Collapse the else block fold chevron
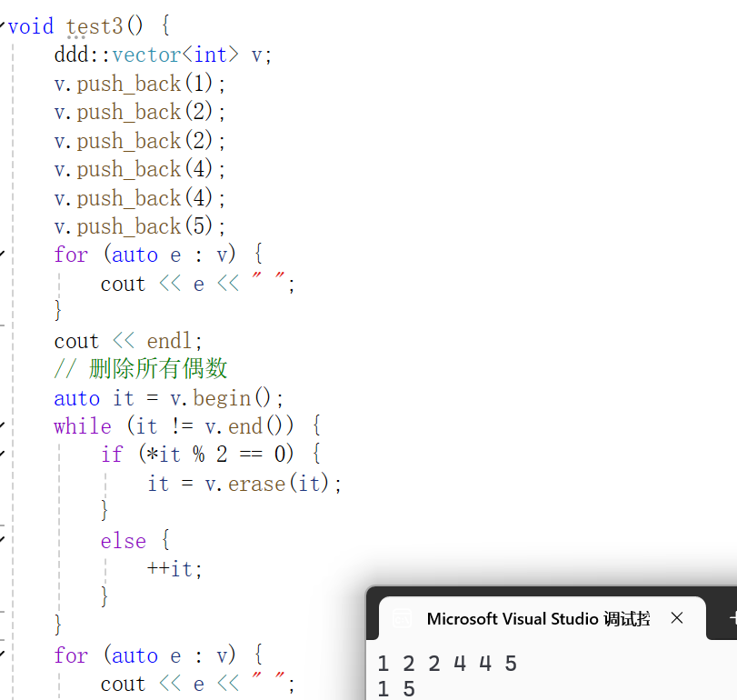 point(2,540)
